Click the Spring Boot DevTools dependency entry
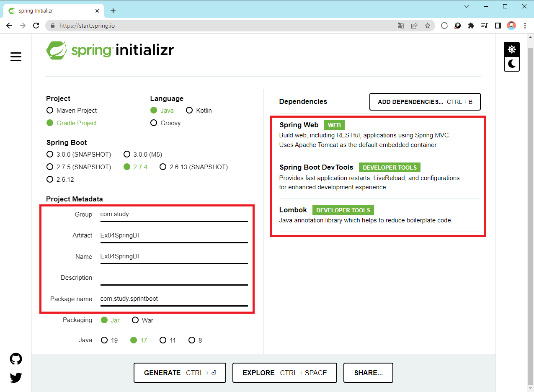534x392 pixels. pos(380,177)
